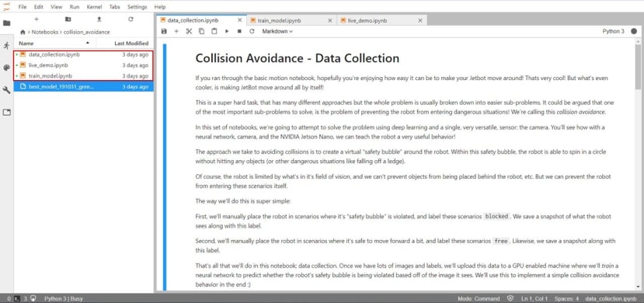Run the selected cell
Screen dimensions: 644x303
click(227, 31)
